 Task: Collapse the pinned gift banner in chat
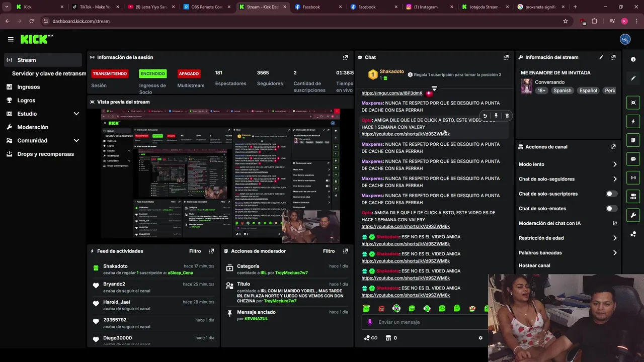pyautogui.click(x=434, y=88)
